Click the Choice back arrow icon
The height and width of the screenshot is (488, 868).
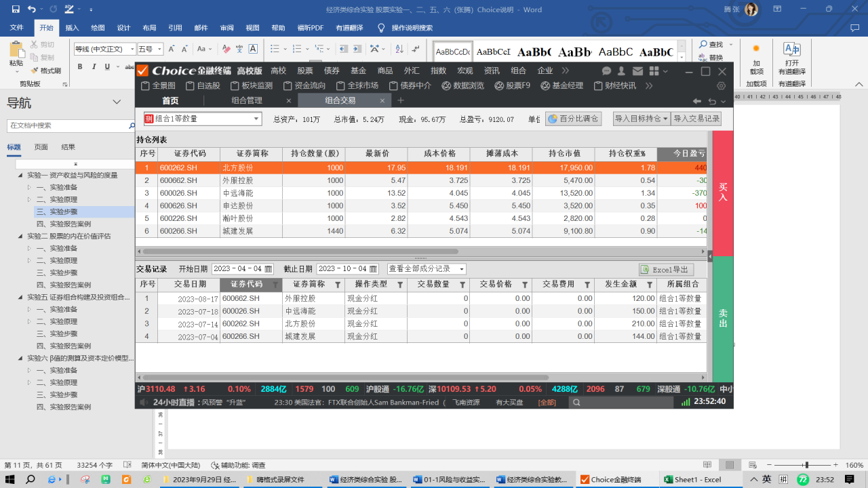pos(696,100)
